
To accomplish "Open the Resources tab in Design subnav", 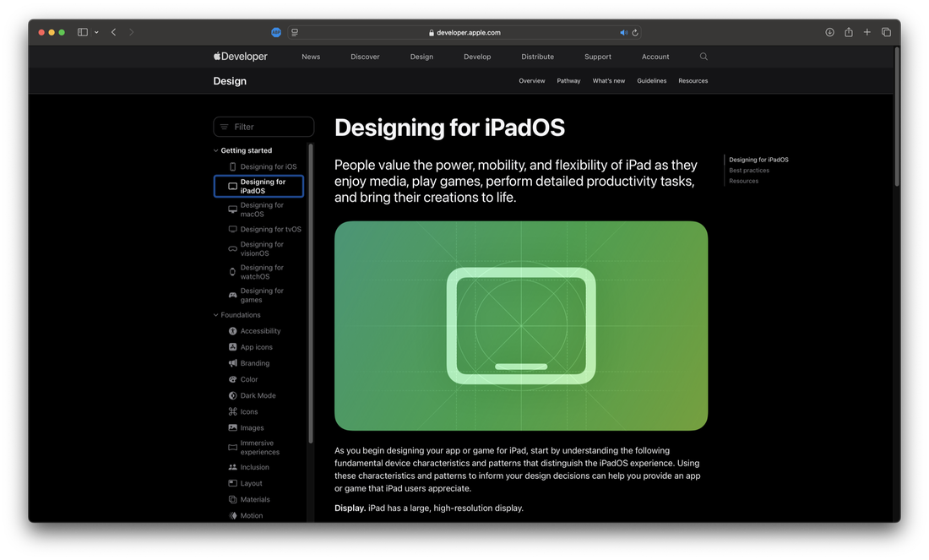I will click(x=693, y=80).
